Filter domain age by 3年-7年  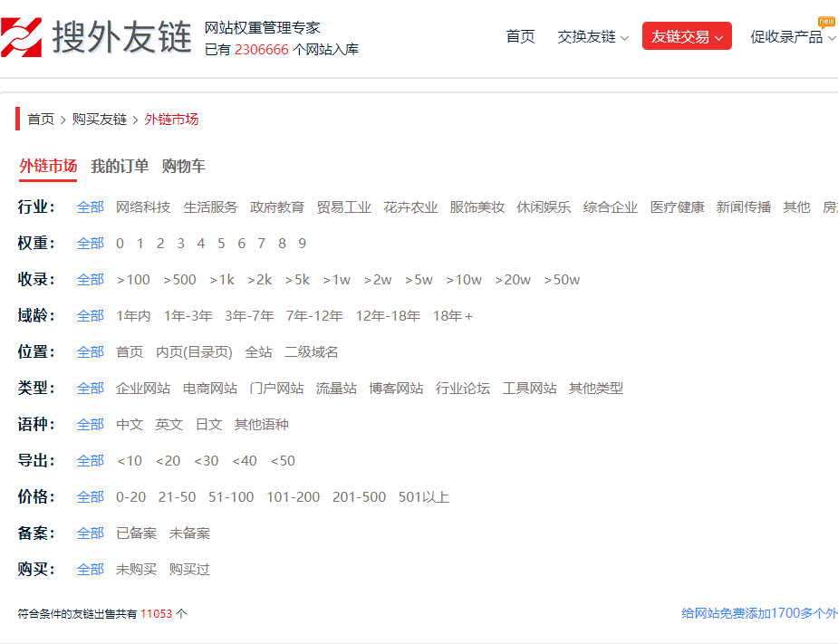249,316
